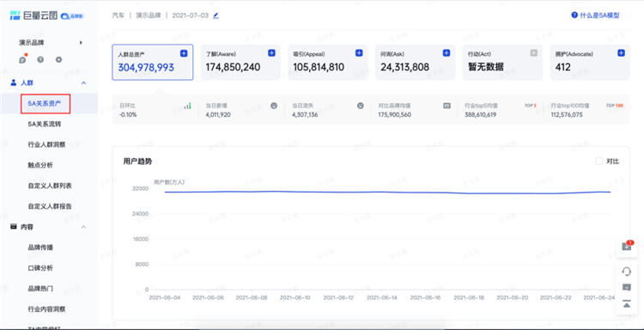
Task: Click the plus icon on 拥护(Advocate) card
Action: click(x=622, y=53)
